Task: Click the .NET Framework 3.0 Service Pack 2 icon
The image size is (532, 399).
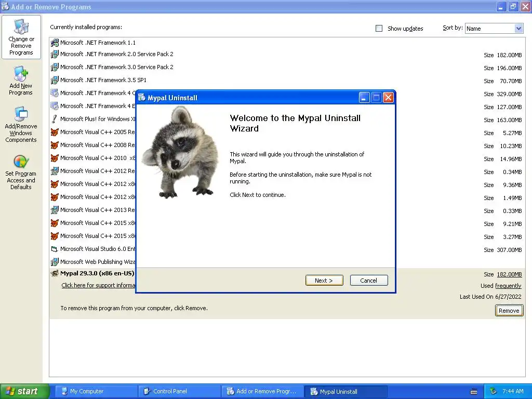Action: (x=54, y=67)
